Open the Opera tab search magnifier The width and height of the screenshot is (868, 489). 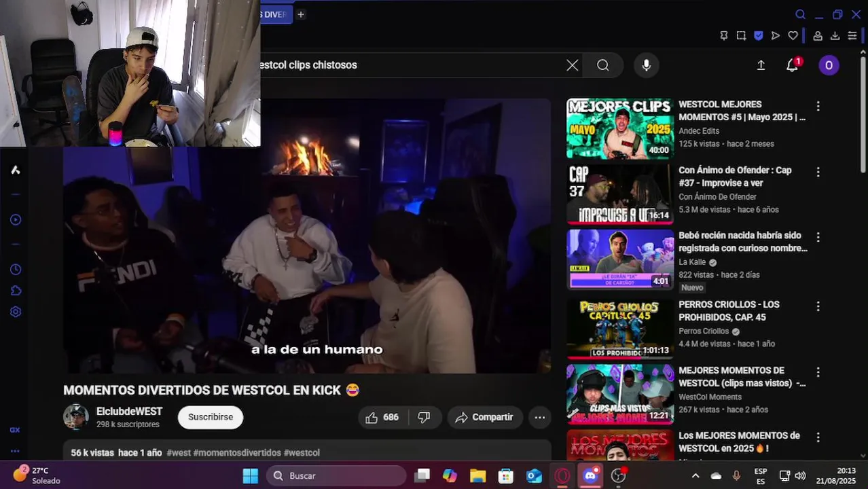(801, 14)
